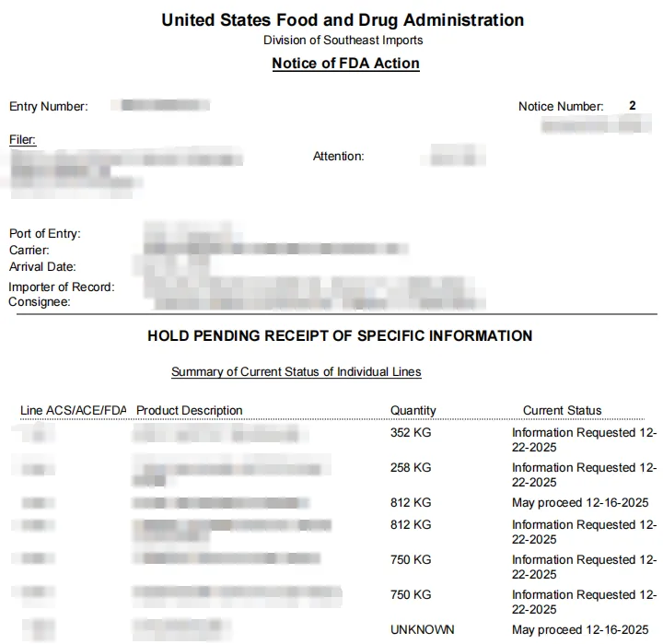The image size is (663, 644).
Task: Click the "United States Food and Drug Administration" title
Action: click(x=343, y=20)
